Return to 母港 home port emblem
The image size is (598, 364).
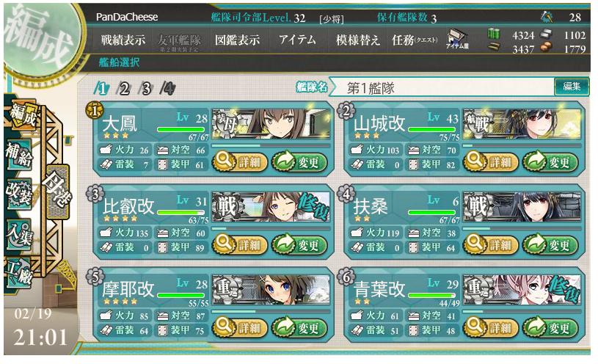click(x=57, y=191)
